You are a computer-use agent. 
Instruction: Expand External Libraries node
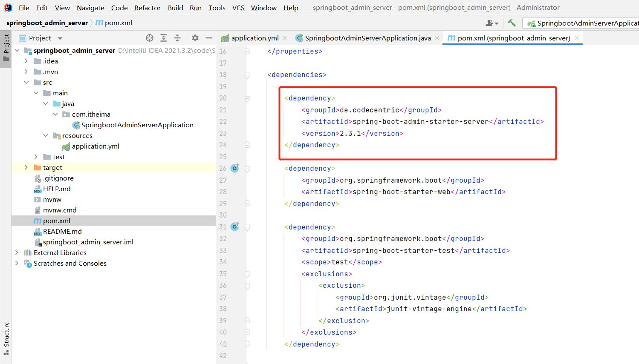[17, 252]
